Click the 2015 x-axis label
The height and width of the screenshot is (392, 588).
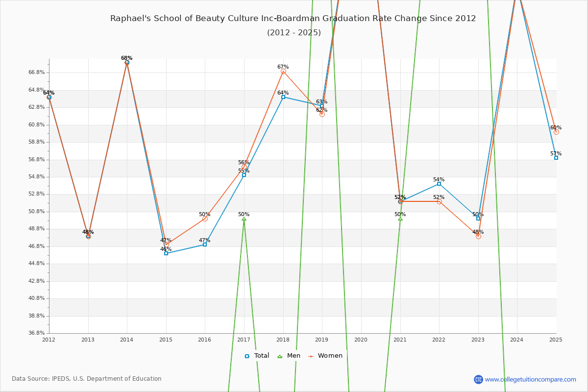pos(166,340)
